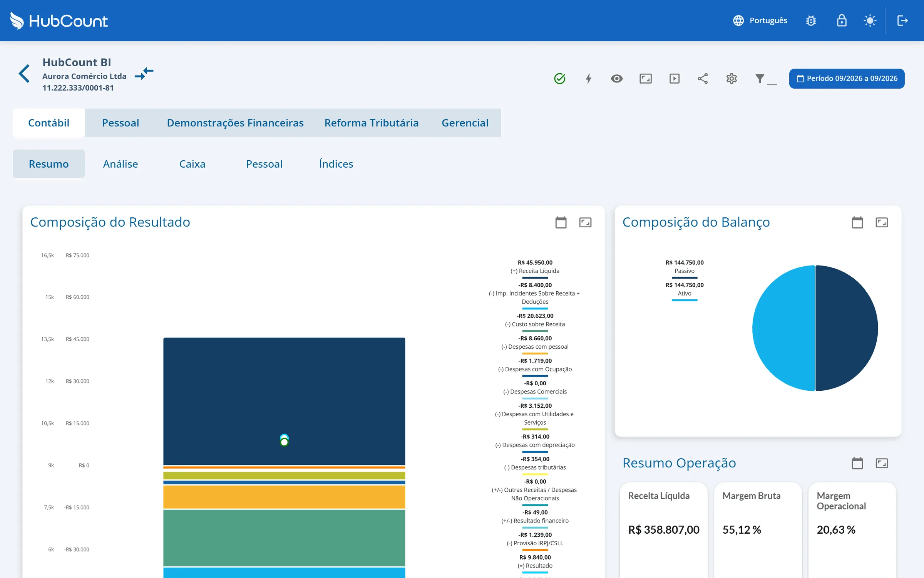Open the Índices sub-tab
This screenshot has width=924, height=578.
pos(336,164)
